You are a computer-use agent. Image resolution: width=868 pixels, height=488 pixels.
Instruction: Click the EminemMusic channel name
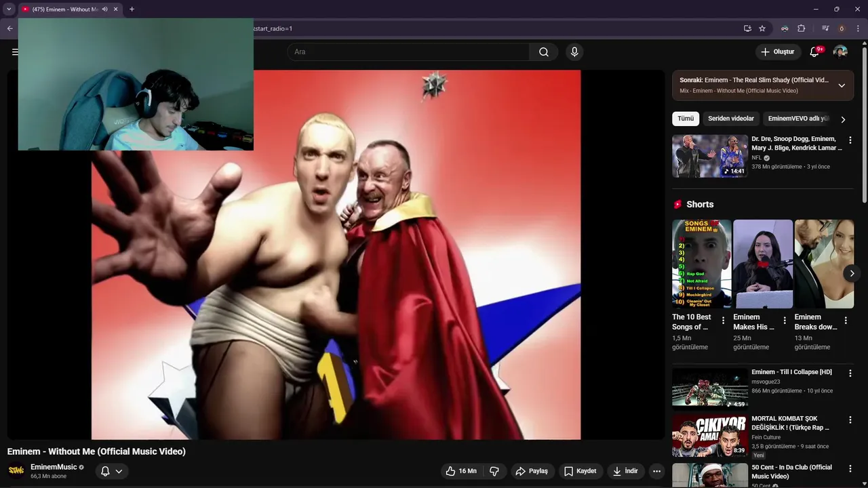(54, 467)
